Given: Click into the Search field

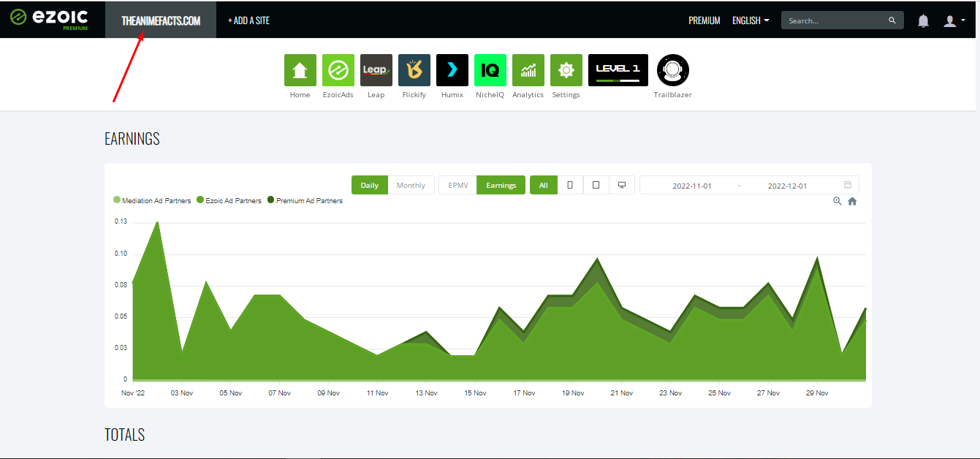Looking at the screenshot, I should (843, 20).
